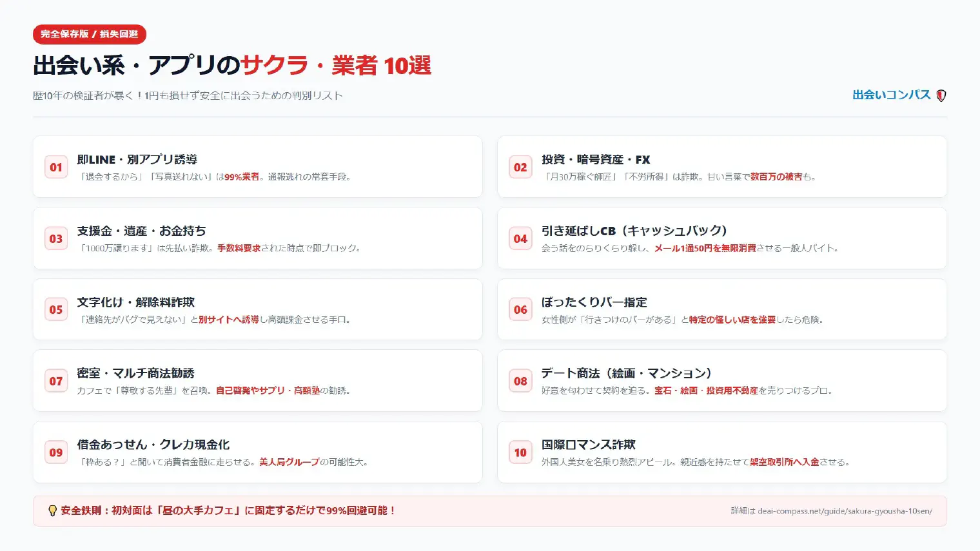980x551 pixels.
Task: Click the red text 数百万の被害 in card 02
Action: [776, 177]
